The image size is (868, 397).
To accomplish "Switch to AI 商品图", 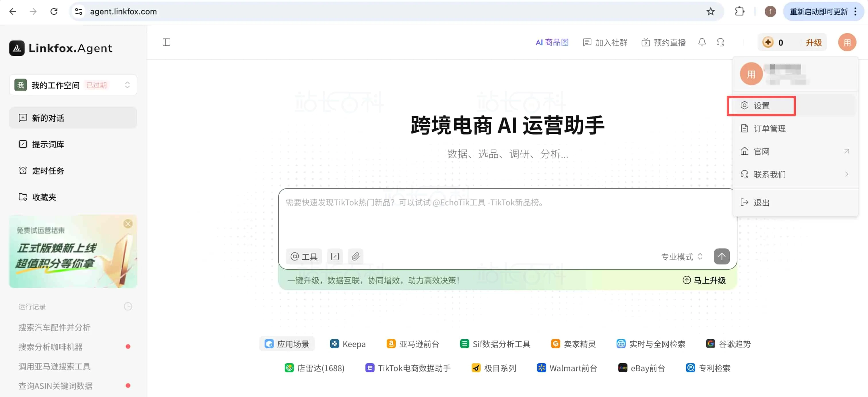I will [552, 42].
